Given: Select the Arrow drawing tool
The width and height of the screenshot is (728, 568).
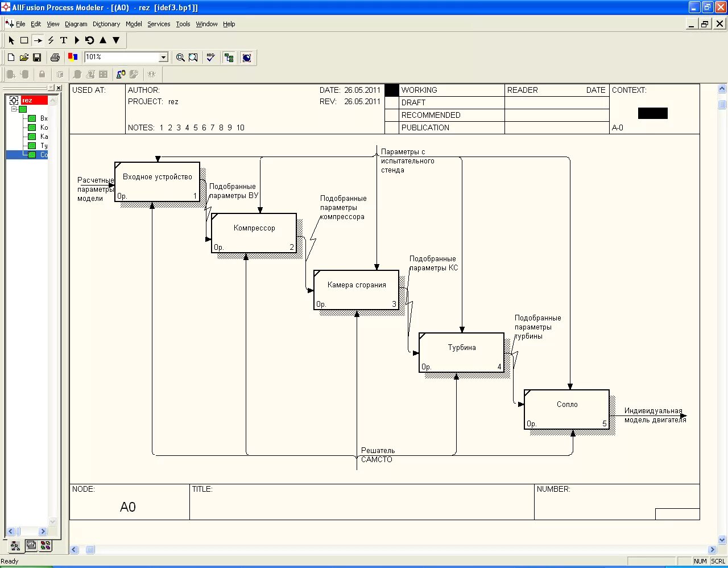Looking at the screenshot, I should pyautogui.click(x=38, y=40).
